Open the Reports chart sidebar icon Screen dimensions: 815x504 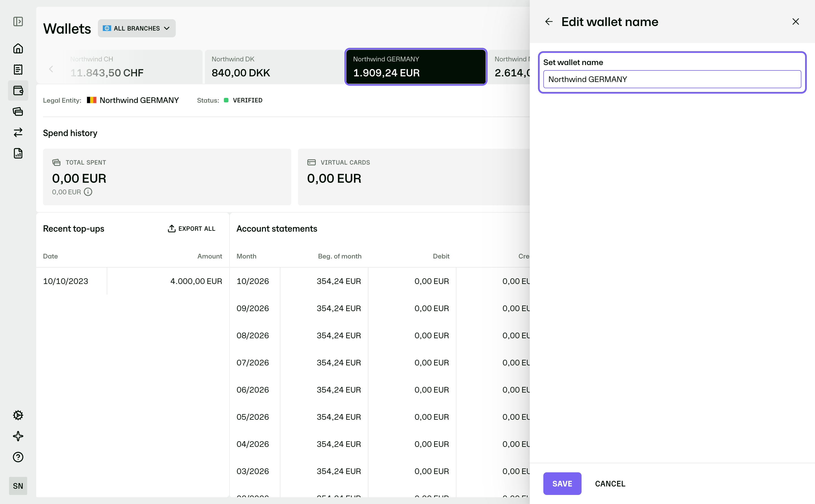[x=18, y=153]
